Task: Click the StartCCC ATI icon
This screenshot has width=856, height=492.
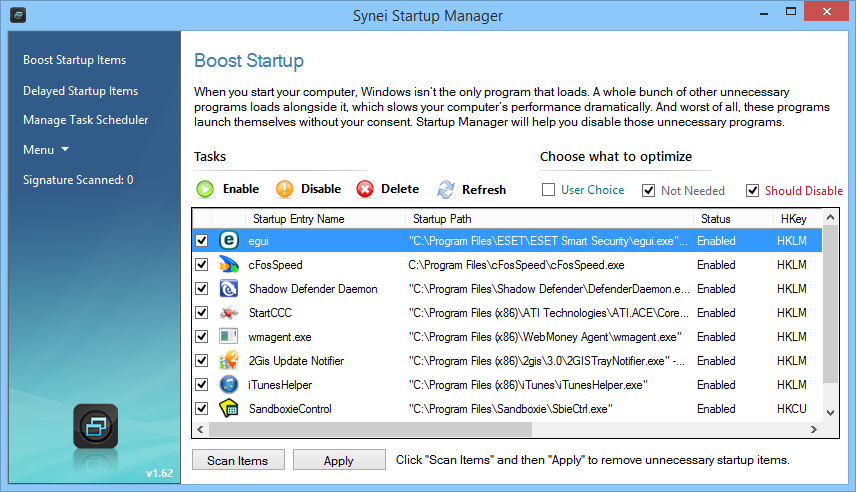Action: 229,313
